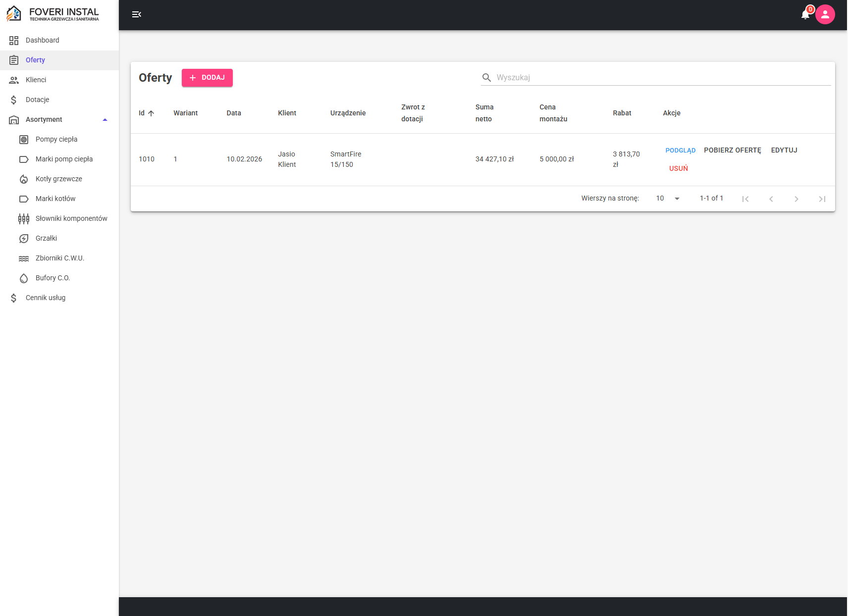Viewport: 848px width, 616px height.
Task: Collapse the Asortyment submenu arrow
Action: tap(105, 119)
